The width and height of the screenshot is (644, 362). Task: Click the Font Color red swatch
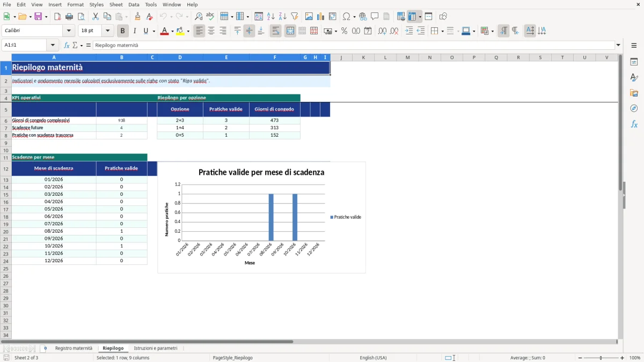click(165, 31)
